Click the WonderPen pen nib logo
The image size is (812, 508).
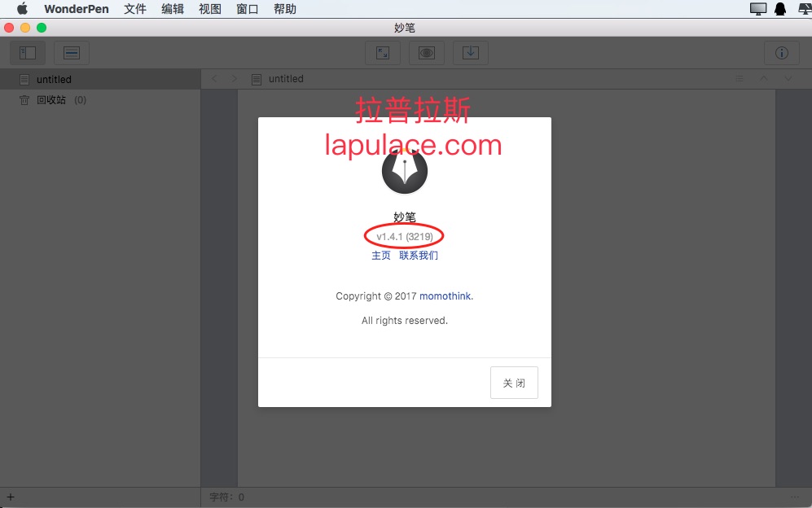tap(405, 171)
